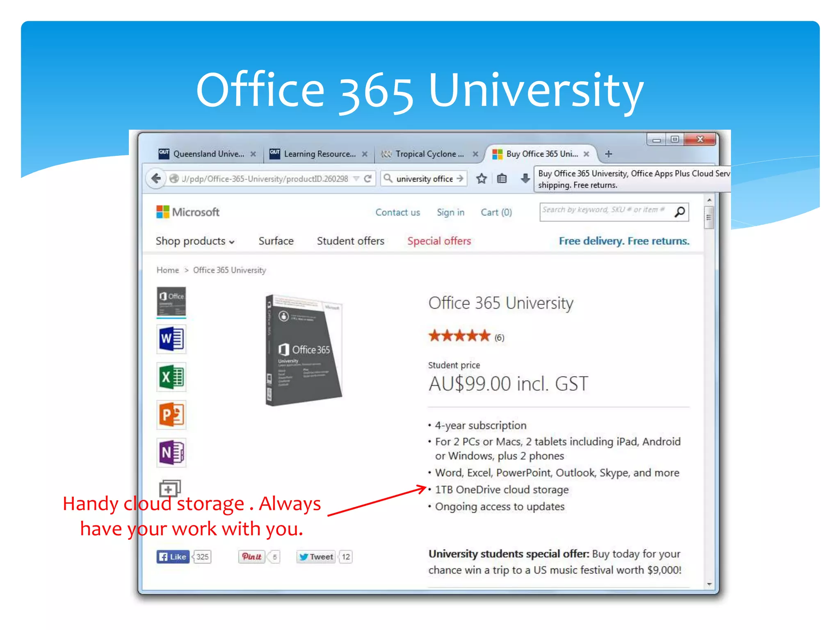Click the 1TB OneDrive cloud storage text

tap(502, 489)
